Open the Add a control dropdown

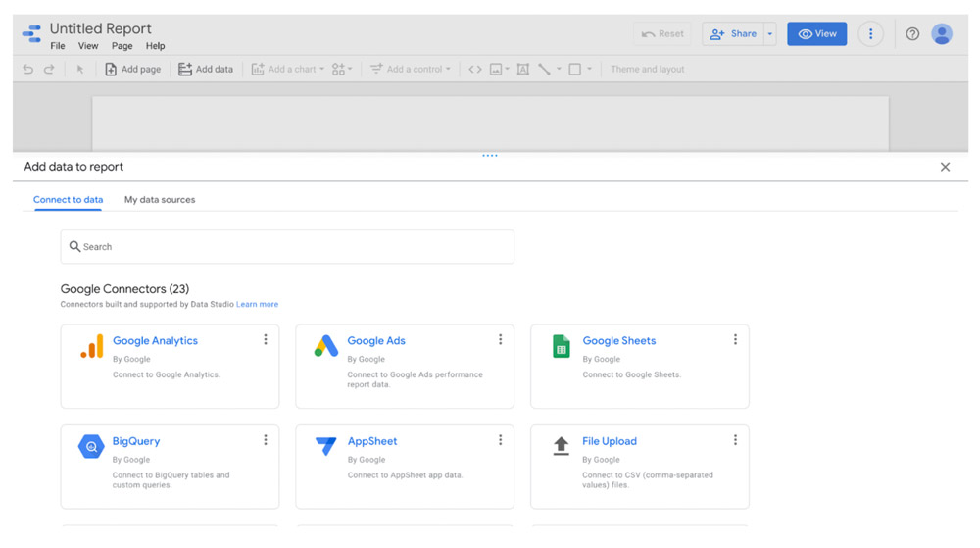[411, 70]
